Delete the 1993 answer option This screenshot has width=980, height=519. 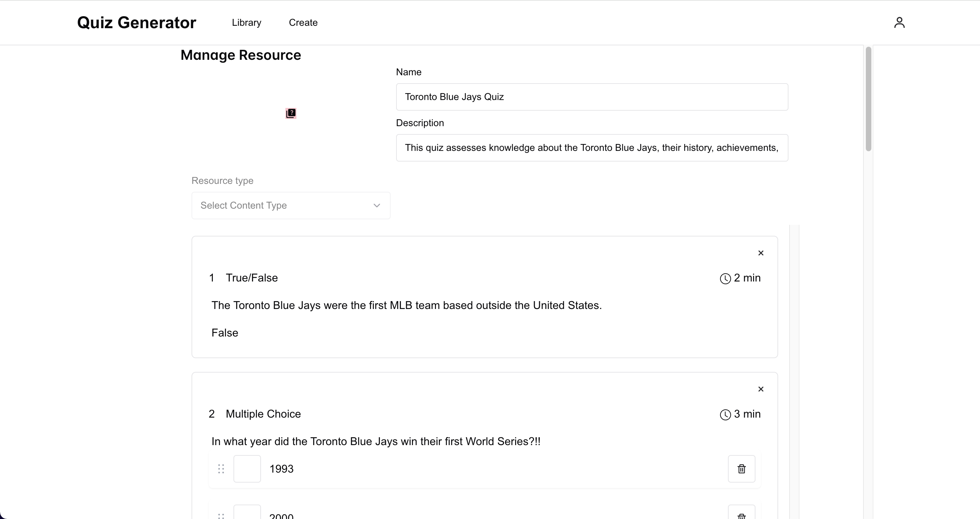(x=741, y=469)
